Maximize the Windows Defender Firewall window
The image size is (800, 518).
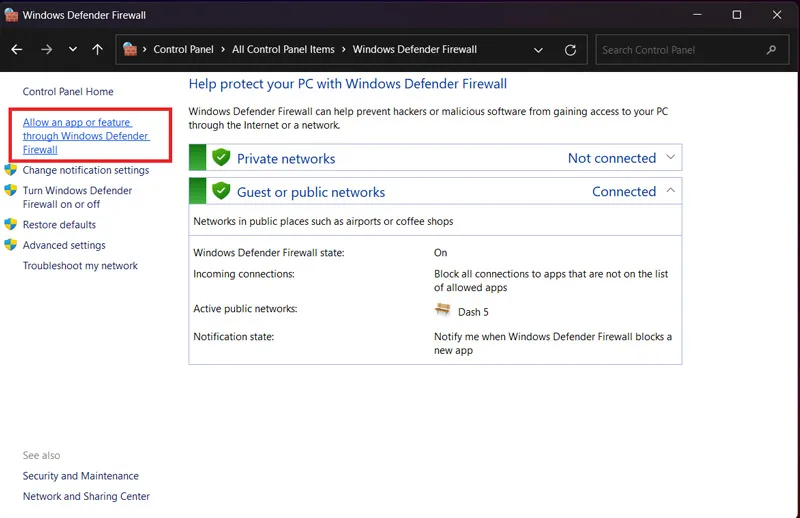point(737,15)
